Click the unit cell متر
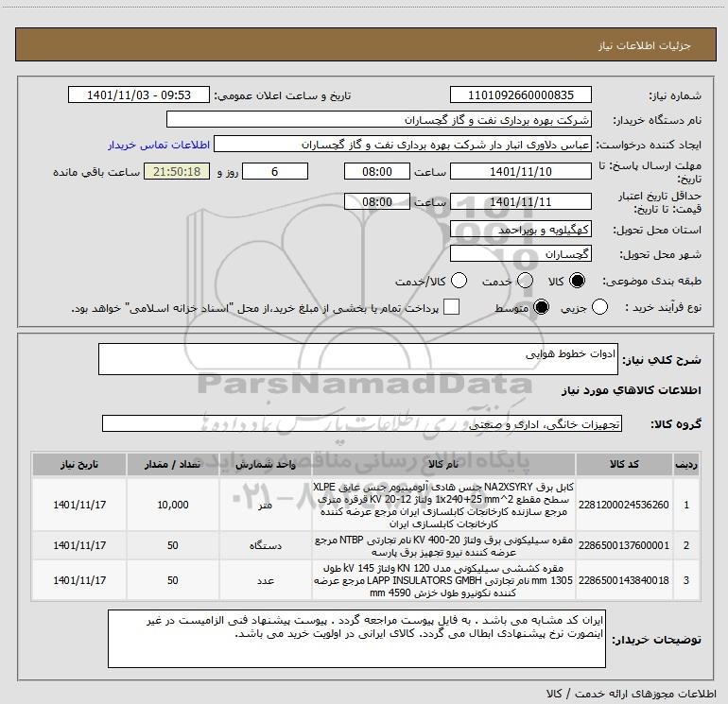The height and width of the screenshot is (704, 728). tap(265, 505)
